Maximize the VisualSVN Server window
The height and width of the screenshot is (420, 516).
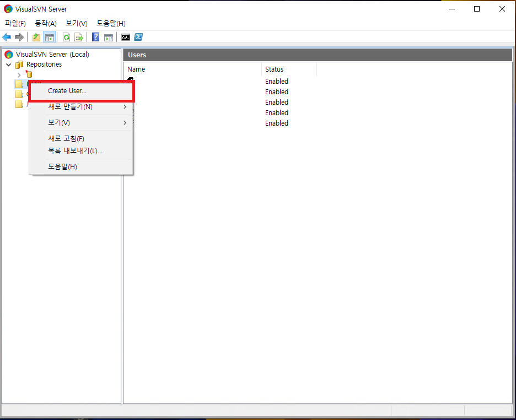[x=477, y=9]
